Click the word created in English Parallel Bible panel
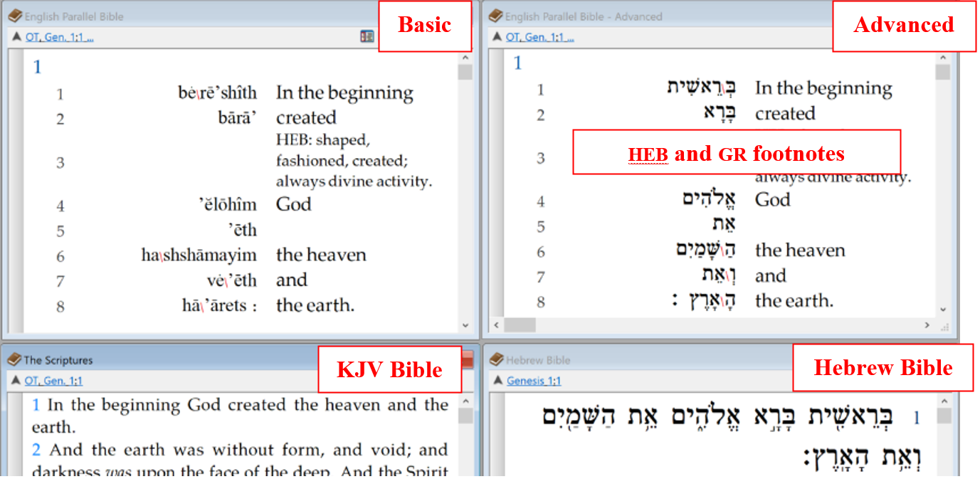The height and width of the screenshot is (479, 980). tap(306, 117)
